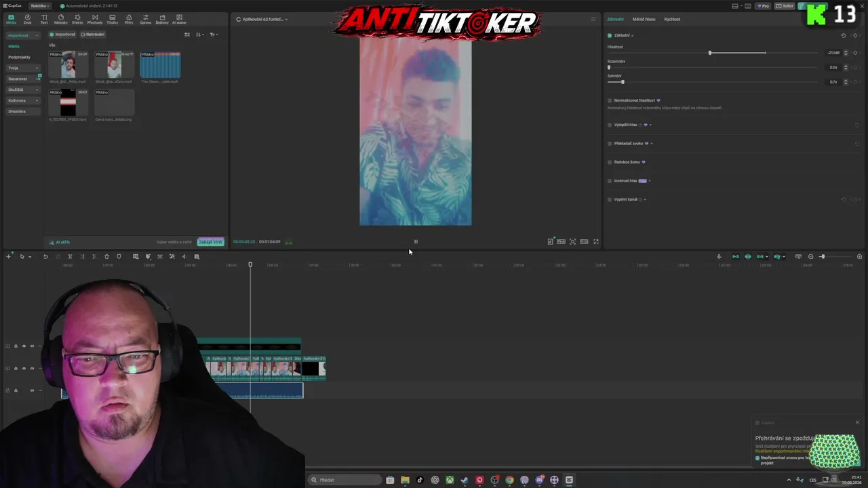Click the Nahrávání record button
The image size is (868, 488).
tap(93, 35)
